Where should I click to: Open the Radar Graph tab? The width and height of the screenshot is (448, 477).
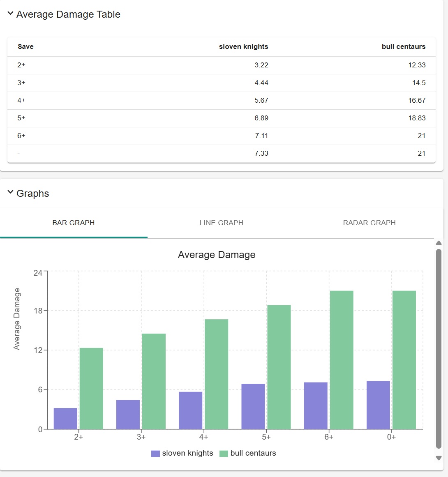pyautogui.click(x=369, y=223)
